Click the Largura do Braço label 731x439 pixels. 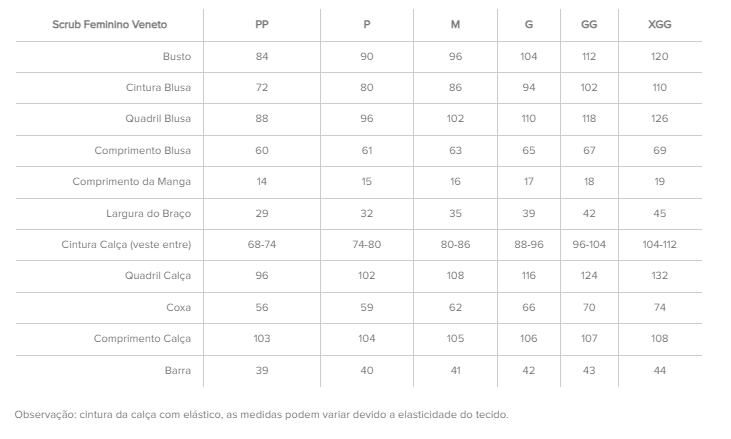[x=149, y=213]
